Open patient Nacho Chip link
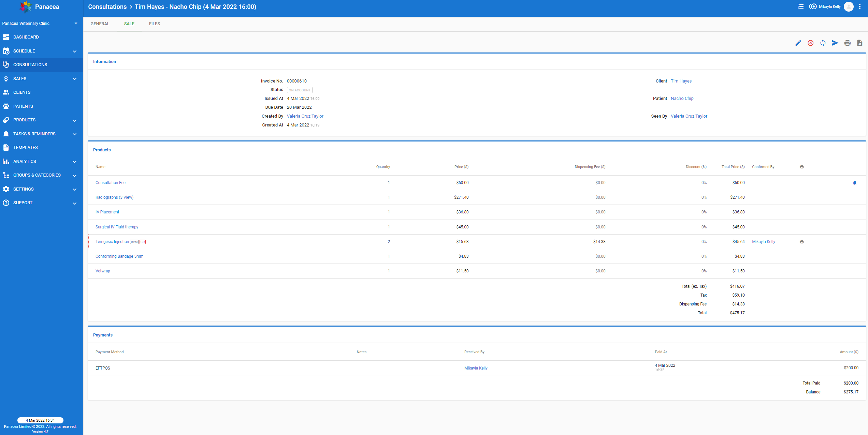This screenshot has height=435, width=868. point(682,99)
